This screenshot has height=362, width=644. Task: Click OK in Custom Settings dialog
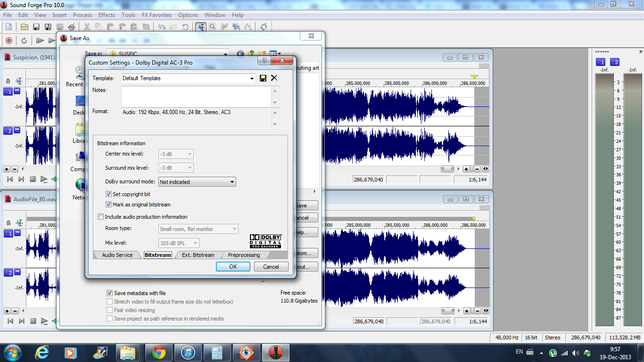pyautogui.click(x=233, y=266)
